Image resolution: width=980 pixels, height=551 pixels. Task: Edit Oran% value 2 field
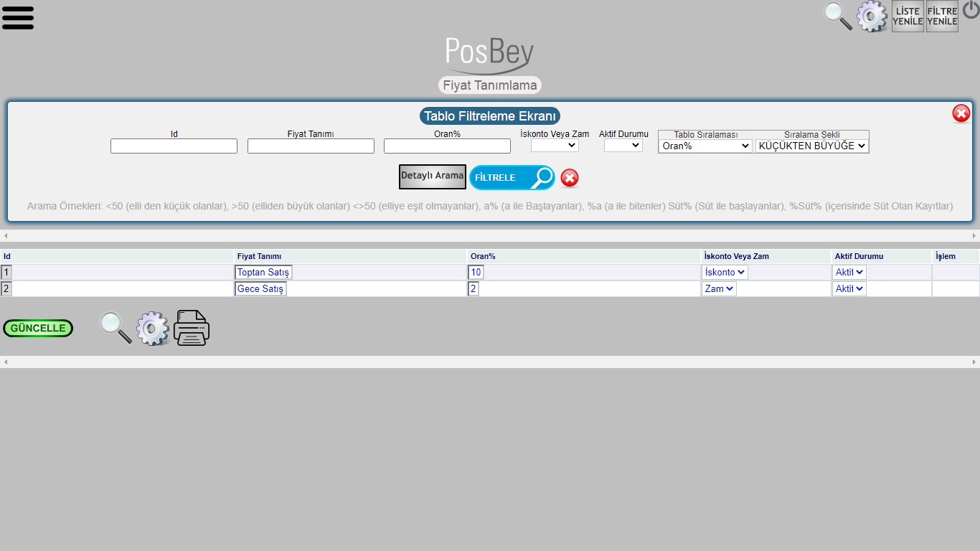pos(473,289)
